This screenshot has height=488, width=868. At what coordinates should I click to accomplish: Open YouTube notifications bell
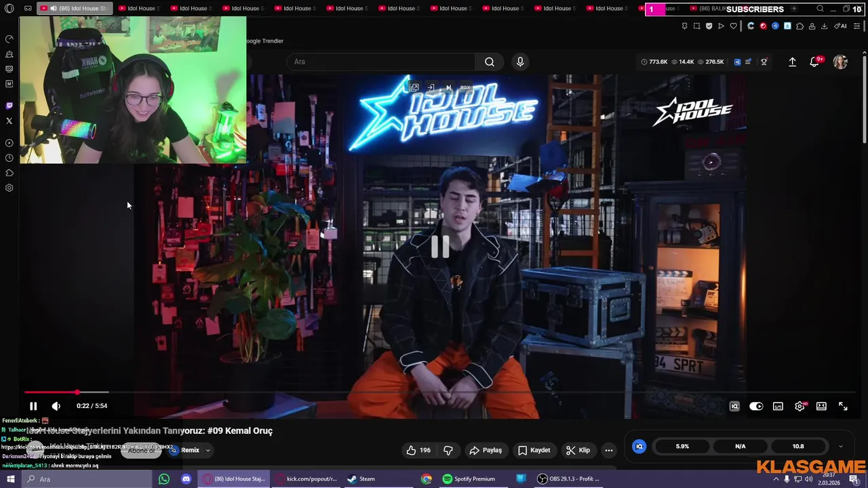[x=814, y=62]
